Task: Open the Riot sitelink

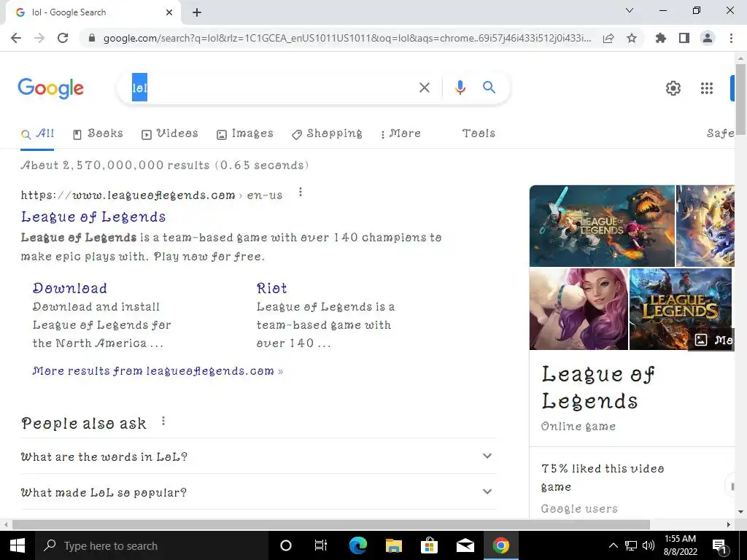Action: coord(271,288)
